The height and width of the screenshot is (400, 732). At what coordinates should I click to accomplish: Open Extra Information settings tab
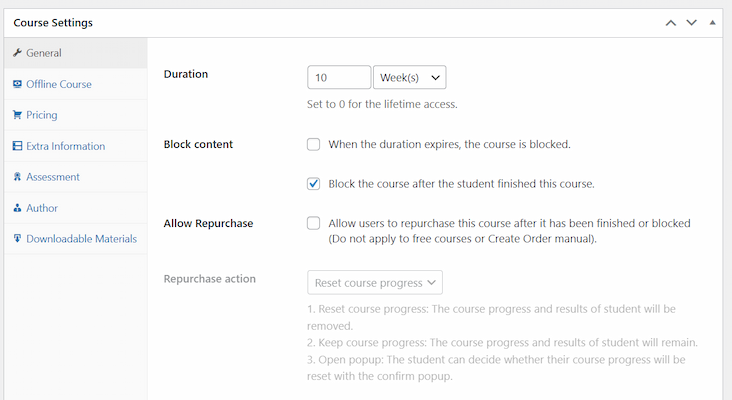(x=65, y=146)
